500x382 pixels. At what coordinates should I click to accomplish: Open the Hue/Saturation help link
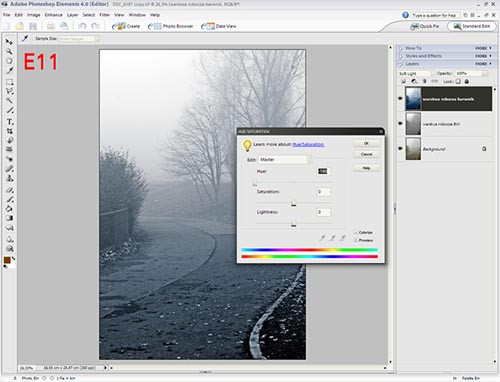(308, 144)
